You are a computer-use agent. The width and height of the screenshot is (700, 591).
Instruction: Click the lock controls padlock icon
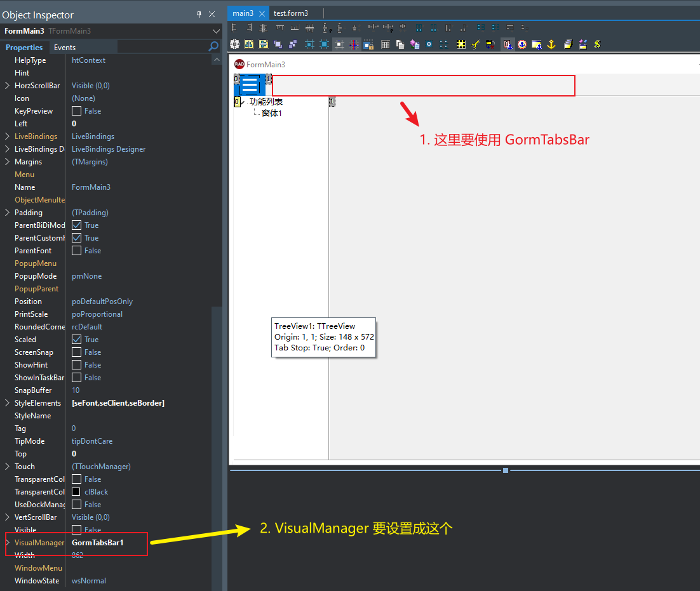(x=369, y=44)
